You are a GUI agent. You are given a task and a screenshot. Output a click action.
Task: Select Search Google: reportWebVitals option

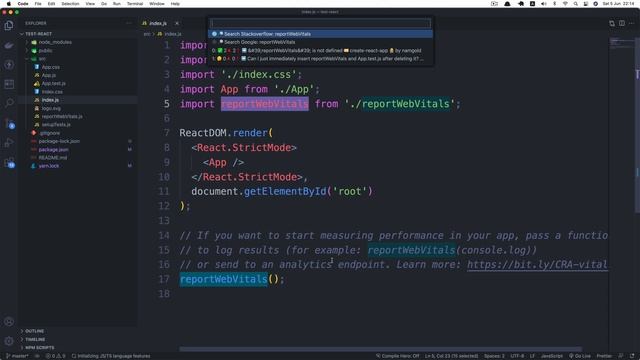pyautogui.click(x=320, y=42)
